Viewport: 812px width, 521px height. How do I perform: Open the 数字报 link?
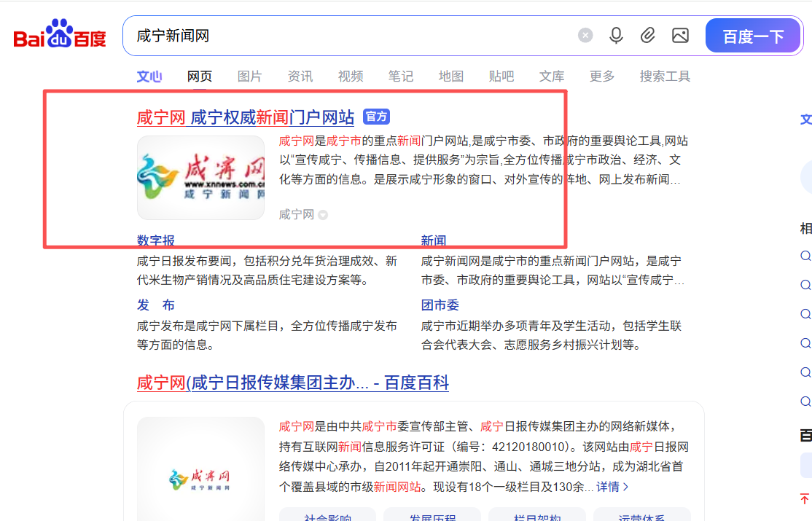155,240
